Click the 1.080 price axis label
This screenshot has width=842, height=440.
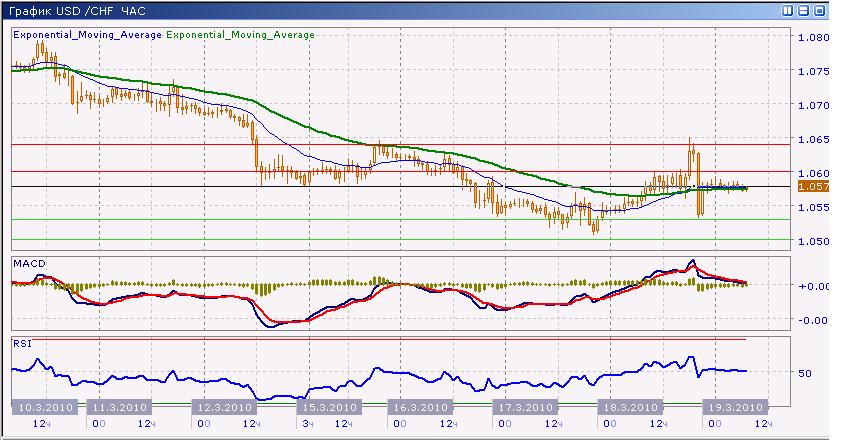click(814, 38)
